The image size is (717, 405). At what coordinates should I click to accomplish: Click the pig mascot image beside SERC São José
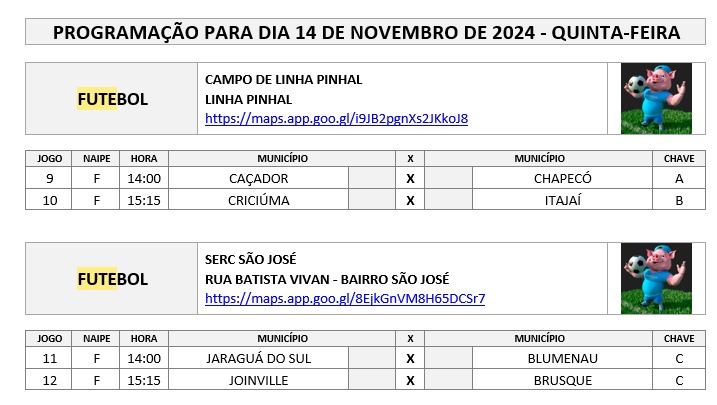(656, 278)
